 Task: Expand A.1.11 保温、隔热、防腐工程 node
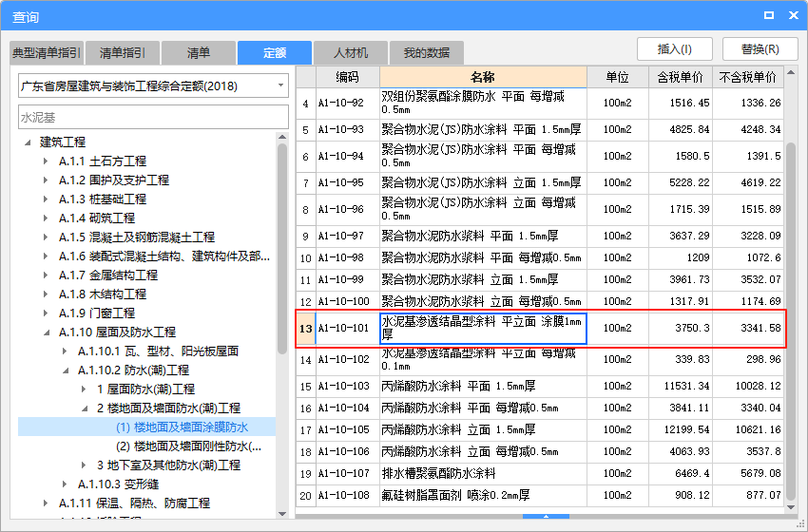46,503
